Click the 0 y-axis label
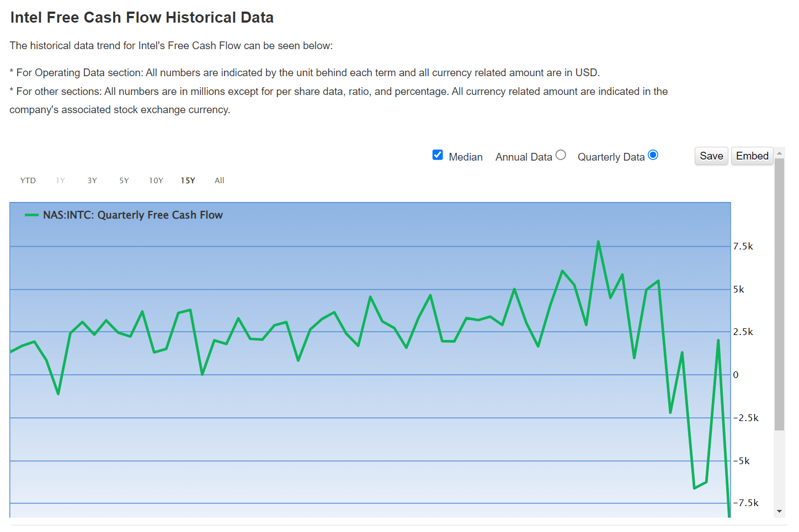The image size is (799, 532). click(736, 375)
